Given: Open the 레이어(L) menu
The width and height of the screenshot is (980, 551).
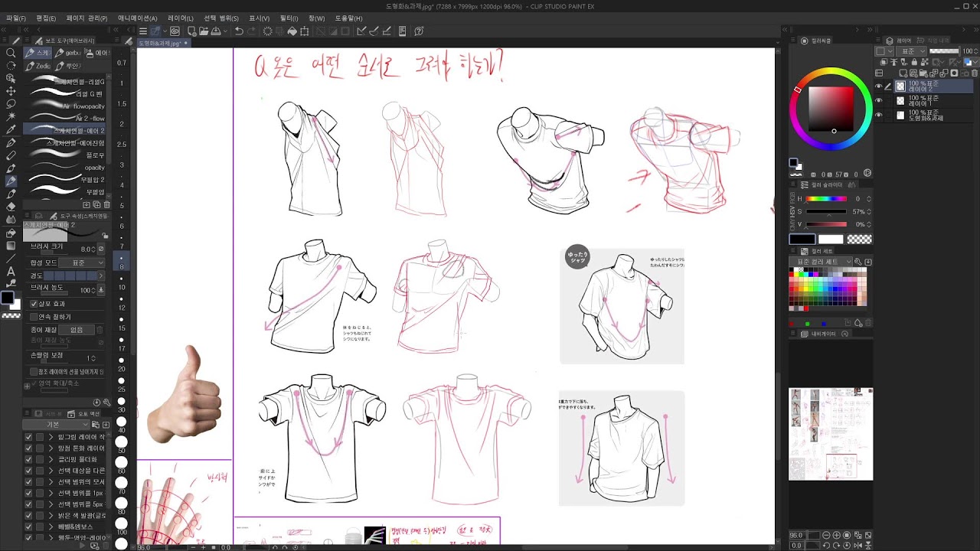Looking at the screenshot, I should 181,18.
